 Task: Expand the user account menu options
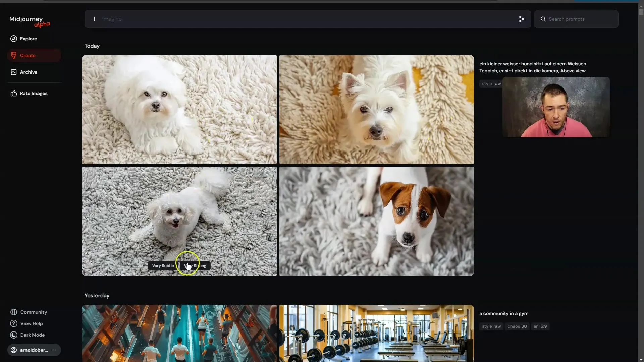(54, 350)
